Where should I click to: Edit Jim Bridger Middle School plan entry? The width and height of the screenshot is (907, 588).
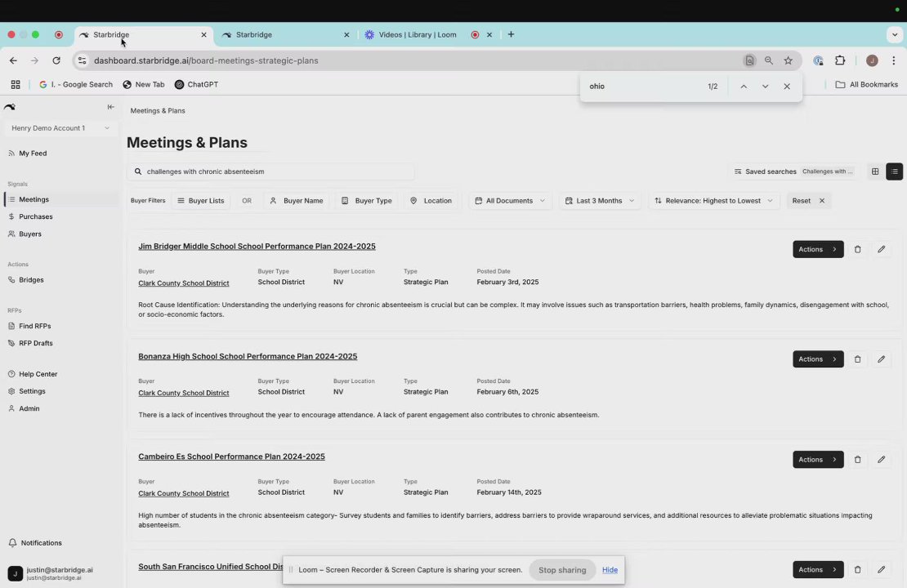[881, 249]
